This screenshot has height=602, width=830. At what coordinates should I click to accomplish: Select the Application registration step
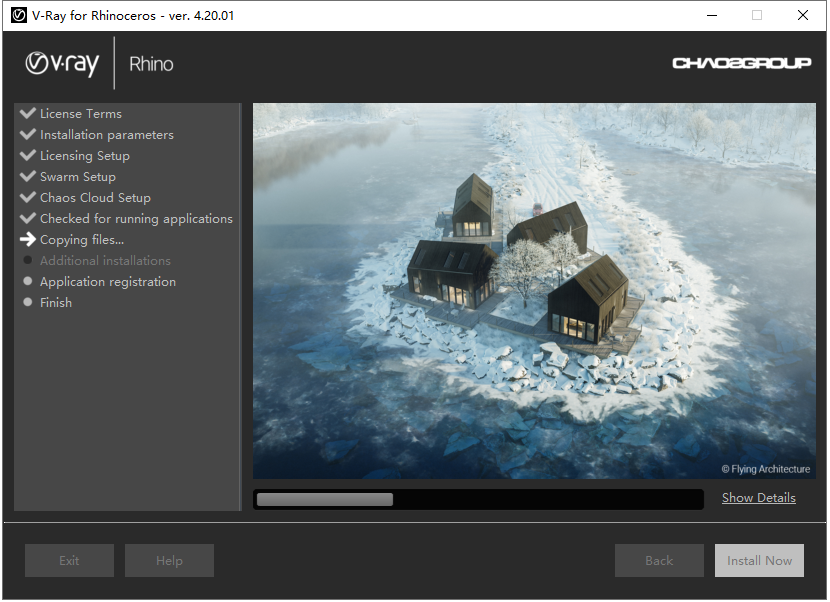(x=108, y=282)
